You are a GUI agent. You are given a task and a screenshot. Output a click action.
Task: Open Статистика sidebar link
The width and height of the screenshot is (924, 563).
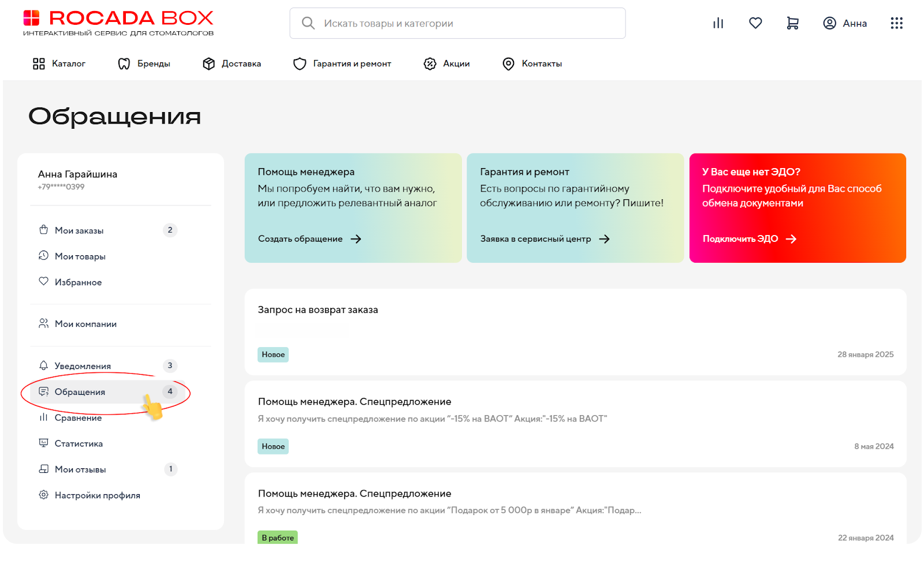click(x=79, y=444)
